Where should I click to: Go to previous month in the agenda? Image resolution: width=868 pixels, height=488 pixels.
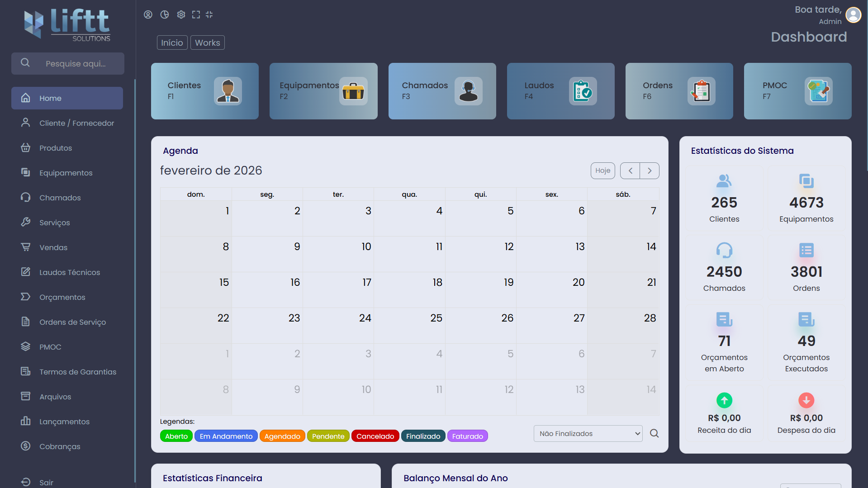click(x=630, y=171)
